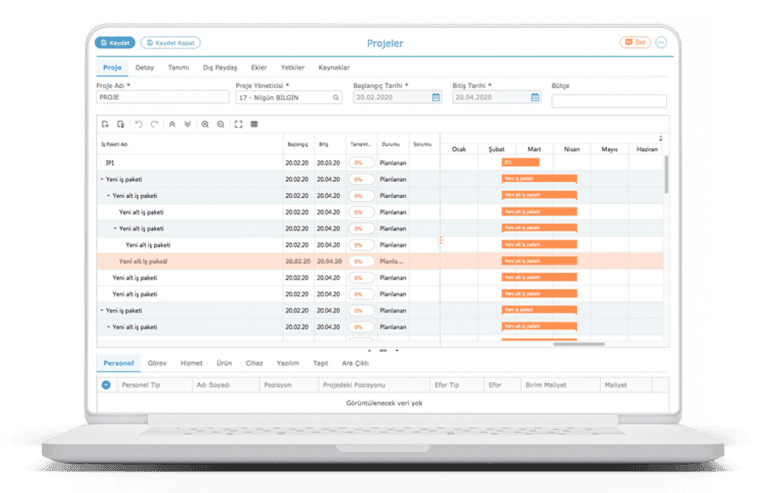
Task: Collapse all work packages with double up arrows
Action: click(x=172, y=124)
